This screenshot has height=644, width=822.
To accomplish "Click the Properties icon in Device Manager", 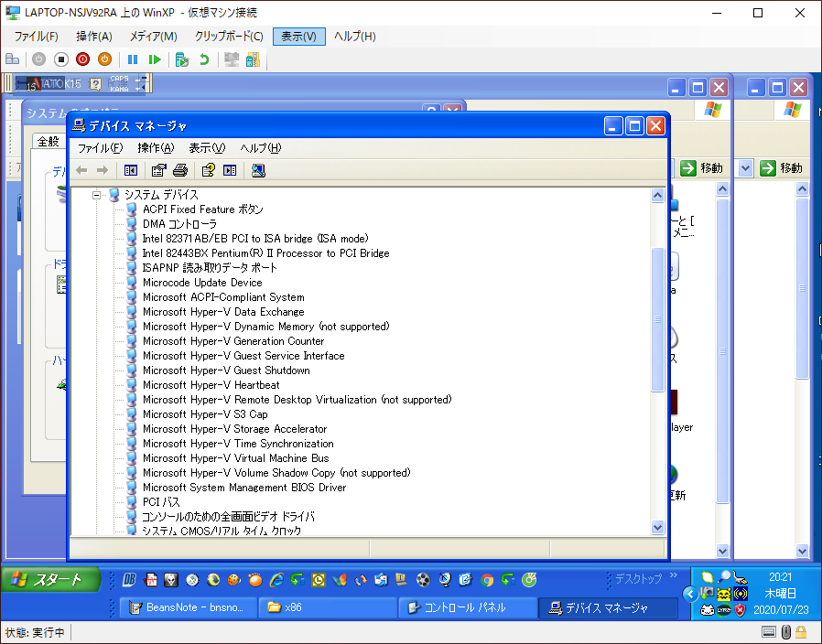I will click(158, 170).
